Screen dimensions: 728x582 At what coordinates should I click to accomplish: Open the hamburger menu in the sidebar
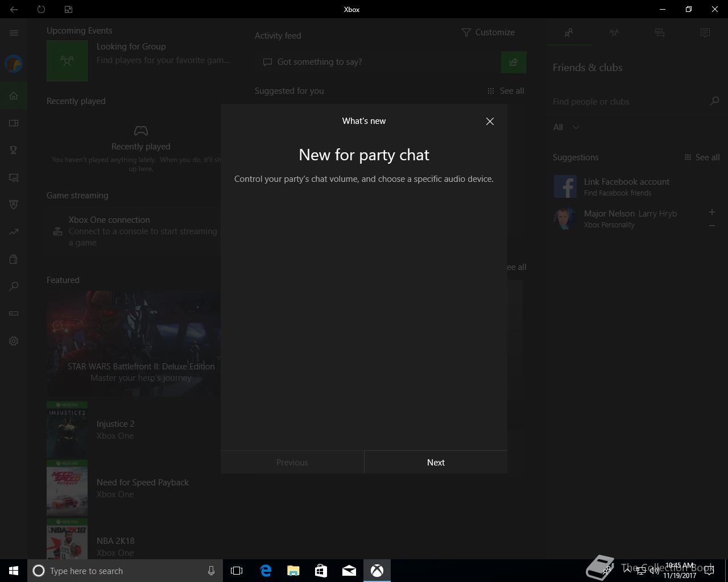[14, 33]
